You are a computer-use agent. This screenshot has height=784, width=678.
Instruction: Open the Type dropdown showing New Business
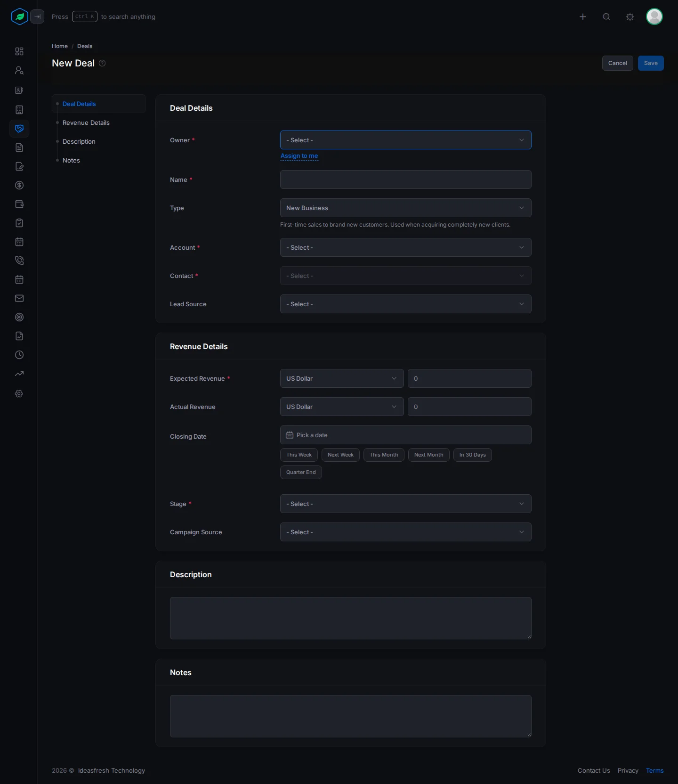pyautogui.click(x=406, y=208)
